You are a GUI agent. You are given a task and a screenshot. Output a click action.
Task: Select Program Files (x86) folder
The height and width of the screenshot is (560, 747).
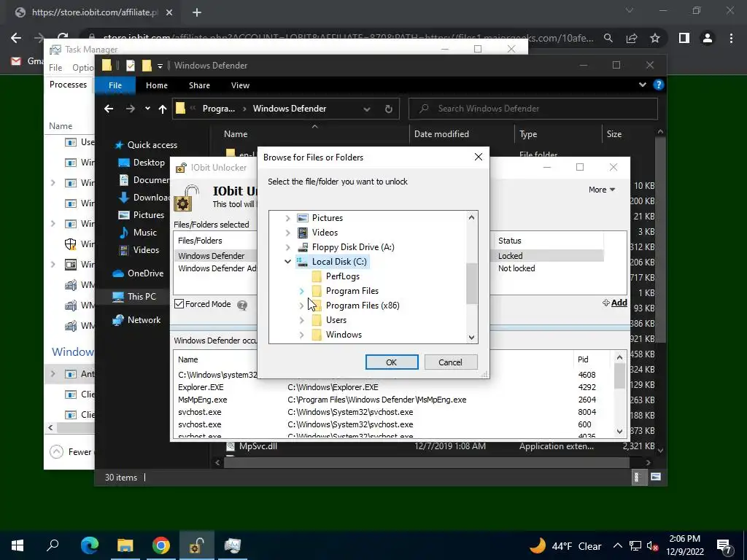tap(363, 306)
